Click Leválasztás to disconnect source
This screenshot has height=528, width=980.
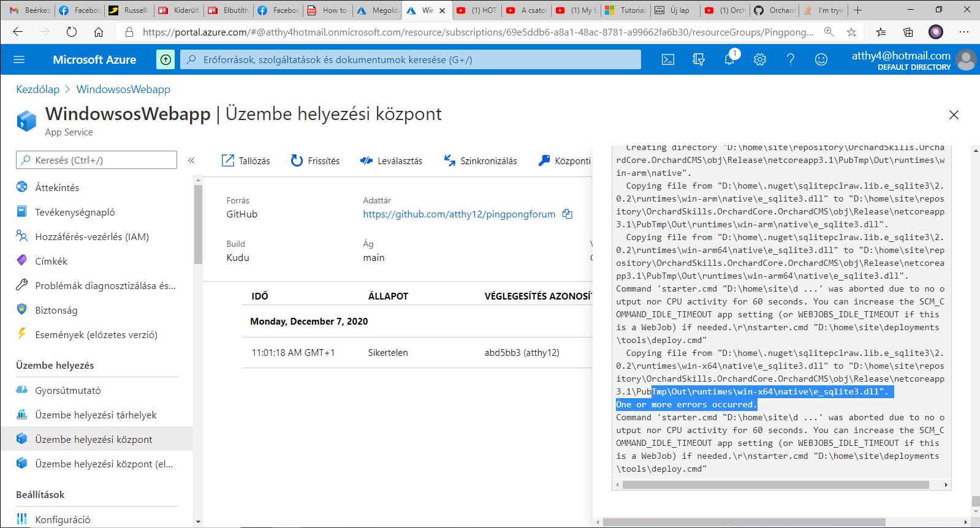tap(392, 160)
